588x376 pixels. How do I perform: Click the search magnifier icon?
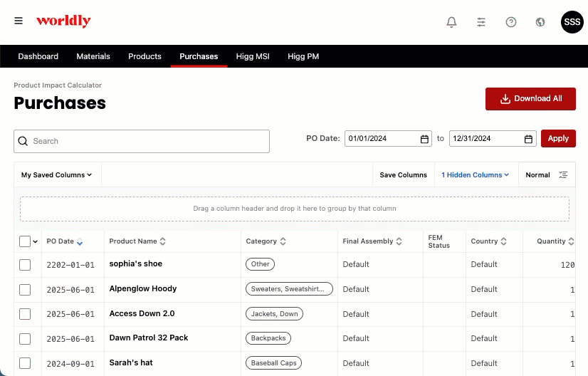tap(23, 141)
